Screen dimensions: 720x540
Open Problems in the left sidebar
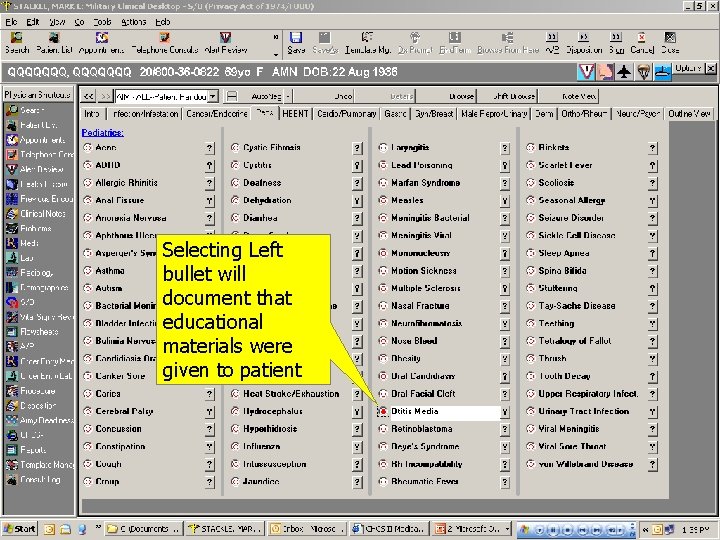tap(29, 228)
